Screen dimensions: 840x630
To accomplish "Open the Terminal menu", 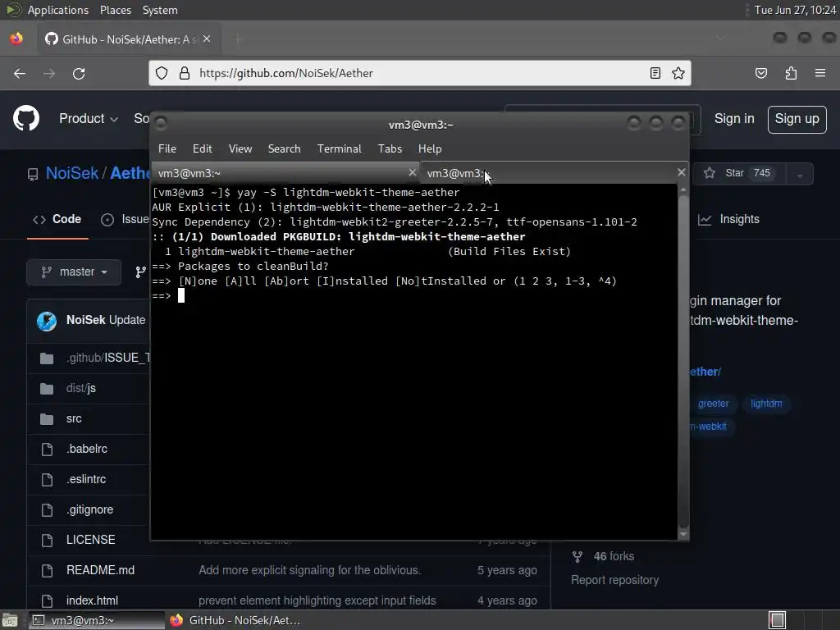I will tap(339, 149).
